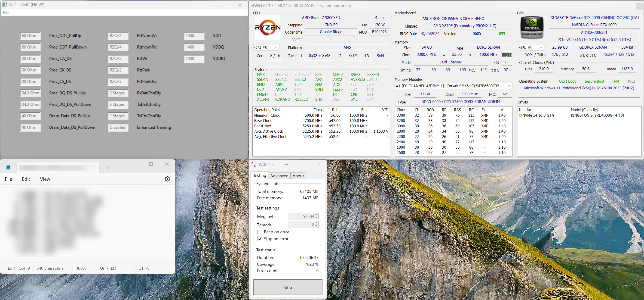Click the ASUS ROG CROSSHAIR X870E HERO field
Image resolution: width=644 pixels, height=300 pixels.
point(453,19)
